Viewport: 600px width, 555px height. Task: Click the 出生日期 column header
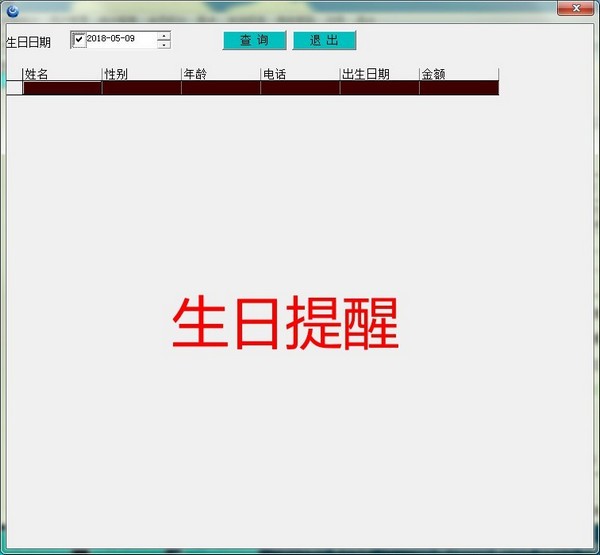tap(380, 74)
